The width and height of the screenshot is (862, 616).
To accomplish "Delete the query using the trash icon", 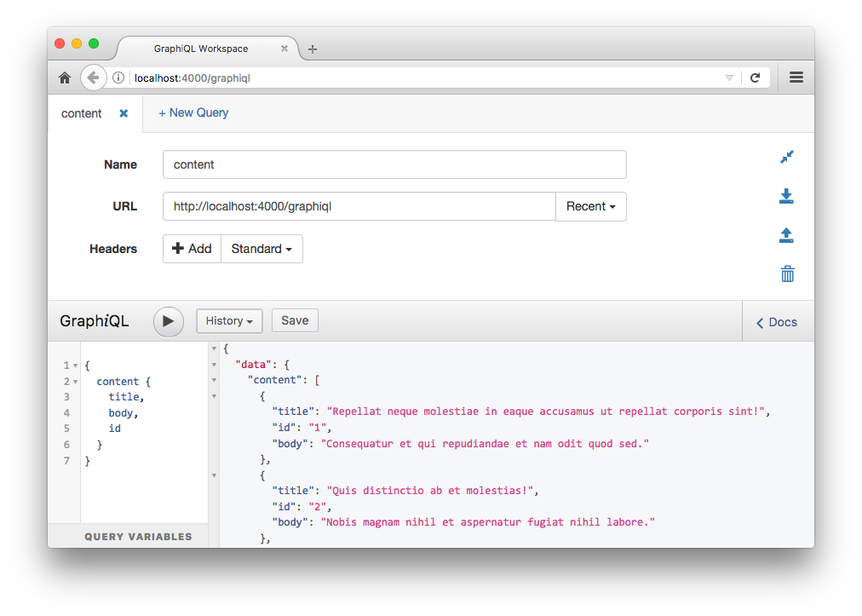I will click(786, 273).
